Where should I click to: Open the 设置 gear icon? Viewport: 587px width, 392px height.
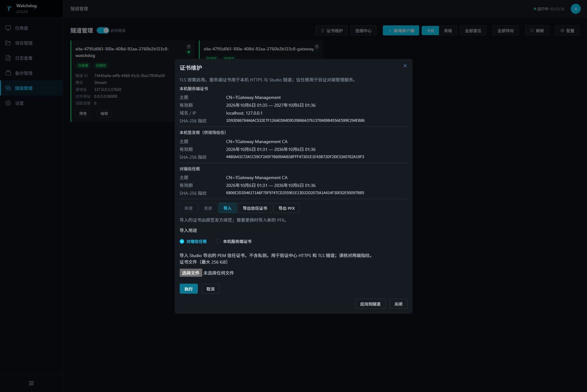point(8,103)
